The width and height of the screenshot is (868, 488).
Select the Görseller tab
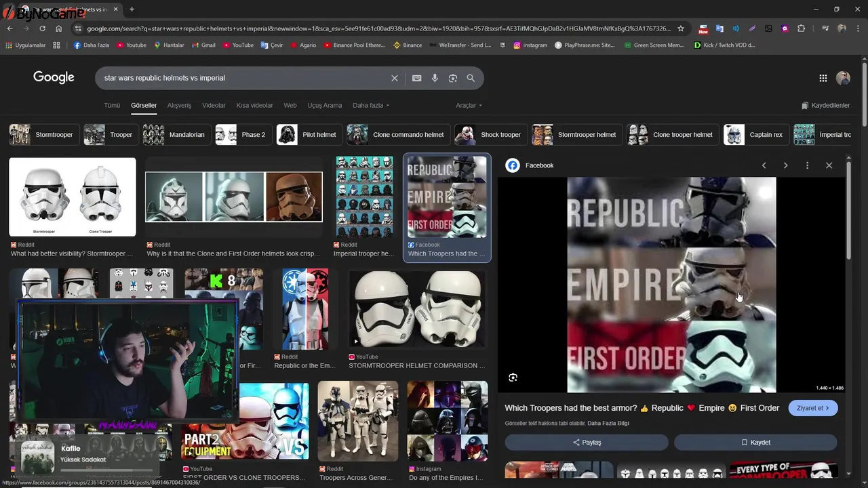click(x=144, y=106)
